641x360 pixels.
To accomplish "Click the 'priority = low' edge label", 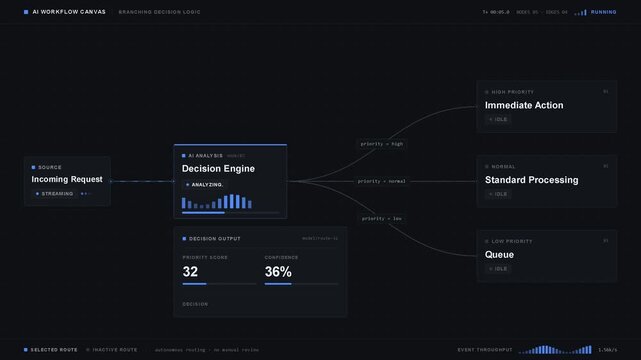I will [x=381, y=219].
